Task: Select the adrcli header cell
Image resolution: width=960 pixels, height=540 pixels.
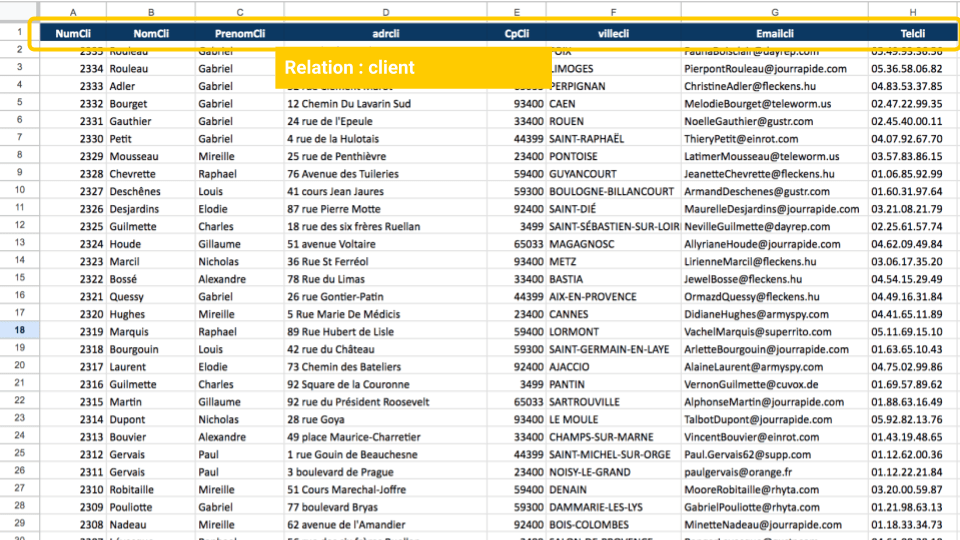Action: (385, 33)
